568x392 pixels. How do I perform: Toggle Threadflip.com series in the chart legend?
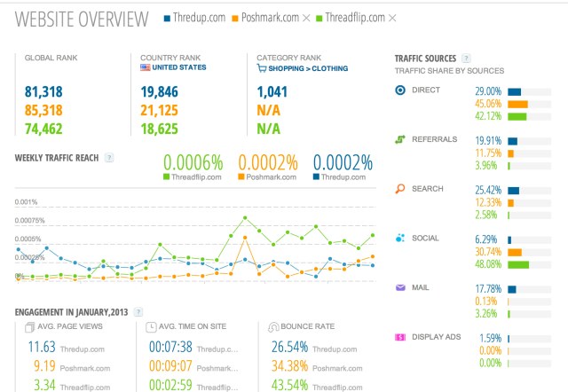[192, 177]
